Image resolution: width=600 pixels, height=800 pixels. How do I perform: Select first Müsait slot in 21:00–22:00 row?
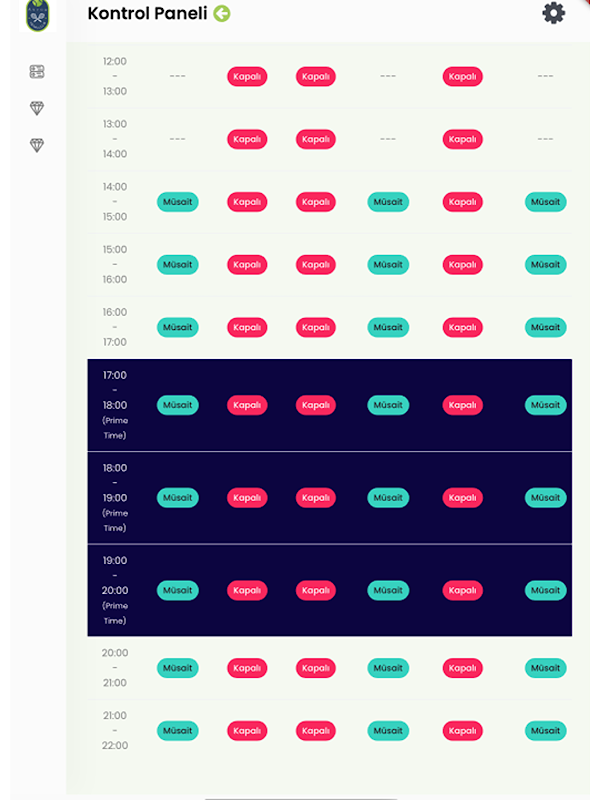coord(178,731)
